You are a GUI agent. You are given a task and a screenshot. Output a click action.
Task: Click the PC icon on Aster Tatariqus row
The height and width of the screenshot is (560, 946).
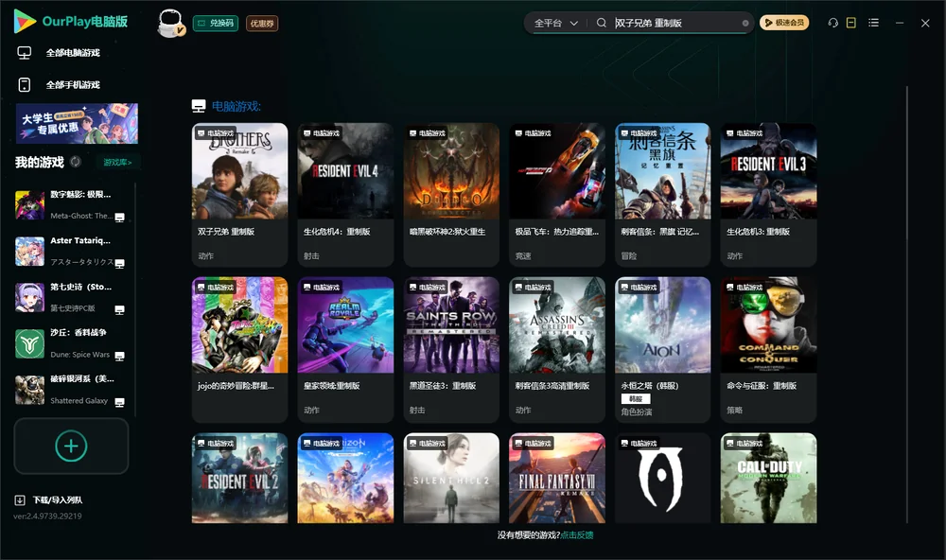(119, 263)
